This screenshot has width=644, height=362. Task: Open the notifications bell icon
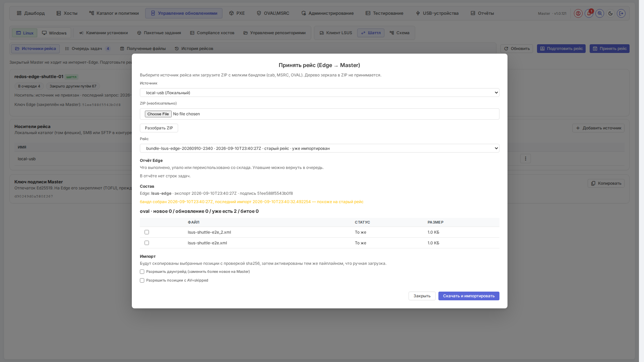[589, 13]
